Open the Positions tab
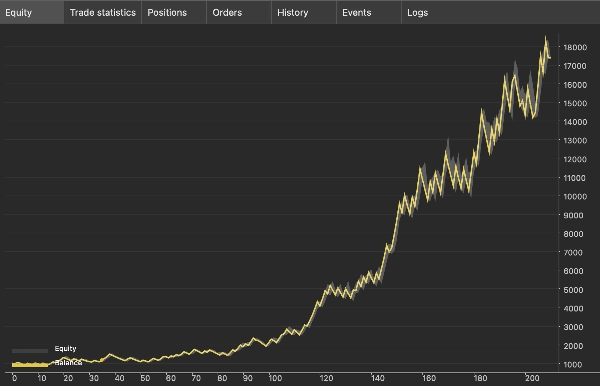Image resolution: width=600 pixels, height=386 pixels. [174, 13]
